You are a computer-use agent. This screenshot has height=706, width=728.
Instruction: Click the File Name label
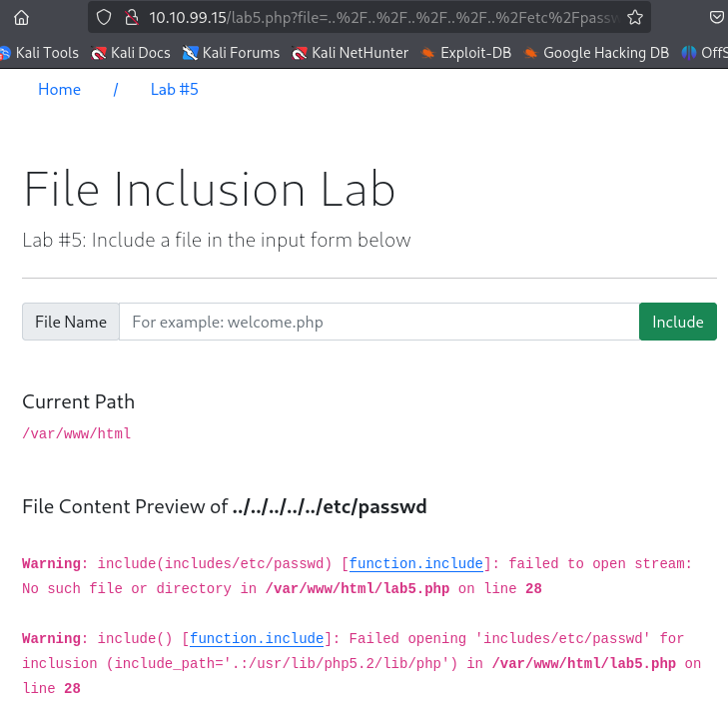(x=71, y=322)
